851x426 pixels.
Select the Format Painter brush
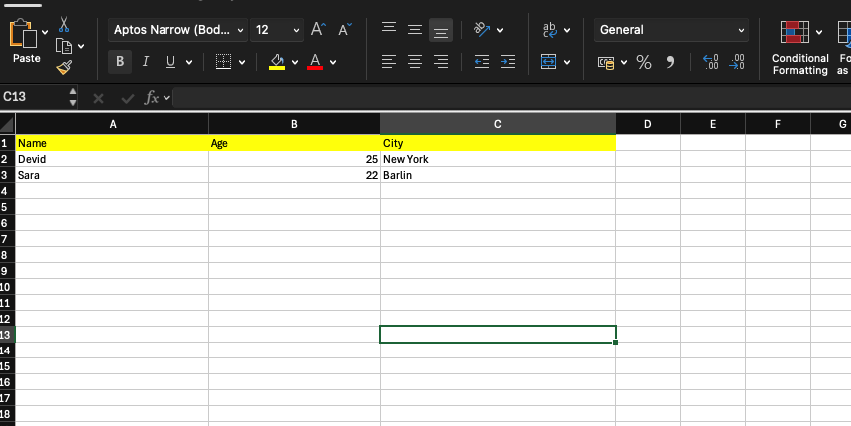(64, 67)
